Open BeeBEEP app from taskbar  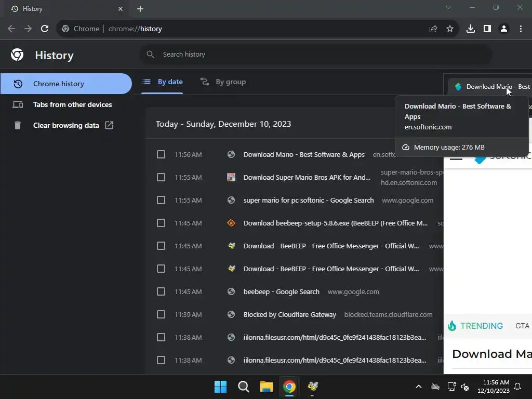(312, 386)
